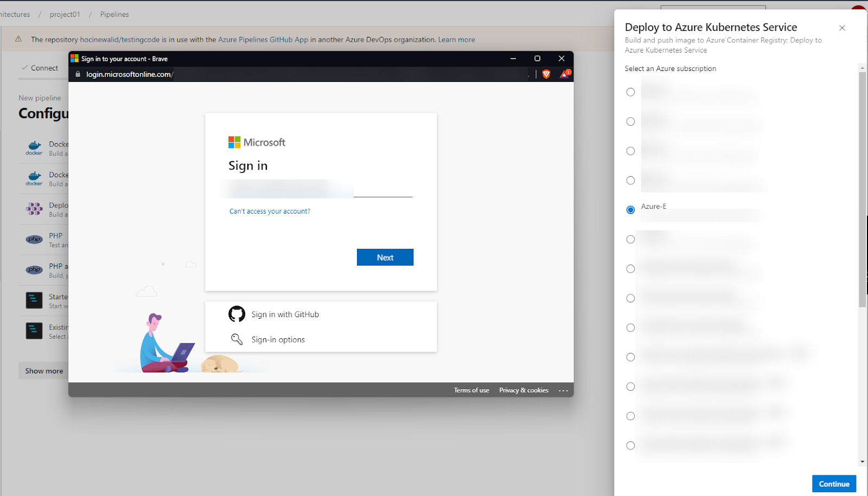Select the last visible subscription radio button
The height and width of the screenshot is (496, 868).
tap(630, 446)
